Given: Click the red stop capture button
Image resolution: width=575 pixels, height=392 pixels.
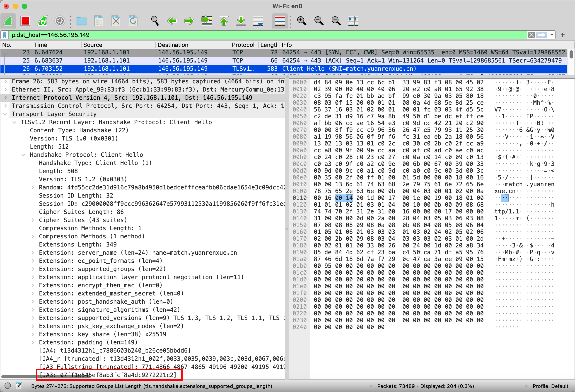Looking at the screenshot, I should tap(25, 21).
